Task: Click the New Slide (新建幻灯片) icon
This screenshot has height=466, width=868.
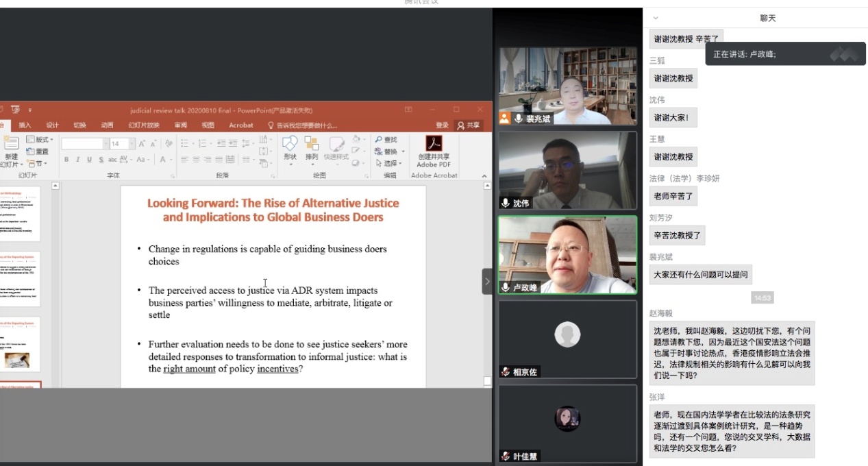Action: (x=11, y=143)
